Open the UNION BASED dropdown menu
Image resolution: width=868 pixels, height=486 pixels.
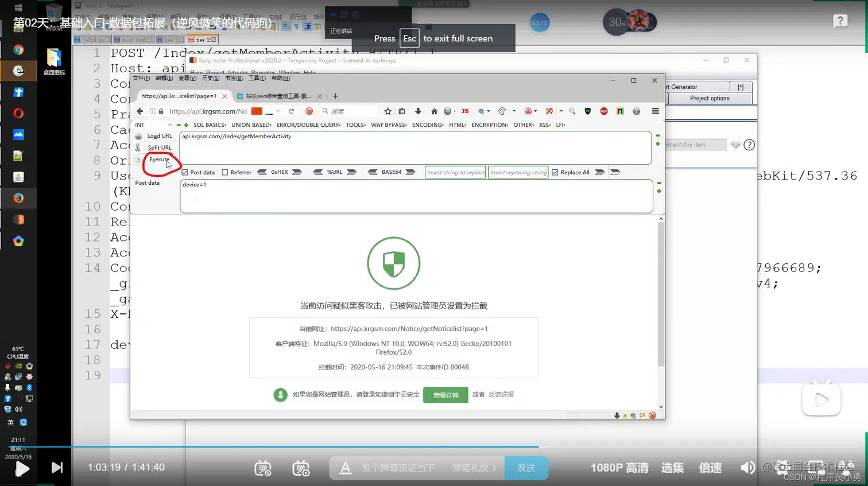click(x=251, y=125)
